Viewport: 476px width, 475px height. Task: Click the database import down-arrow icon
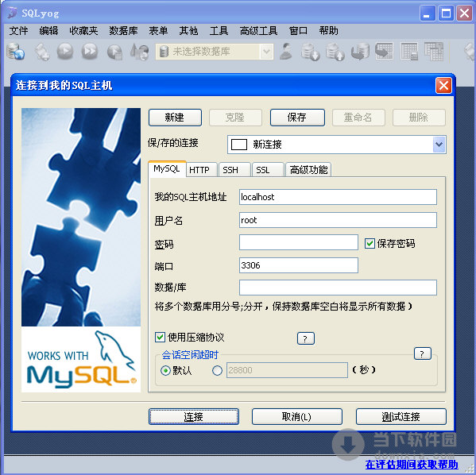click(311, 52)
